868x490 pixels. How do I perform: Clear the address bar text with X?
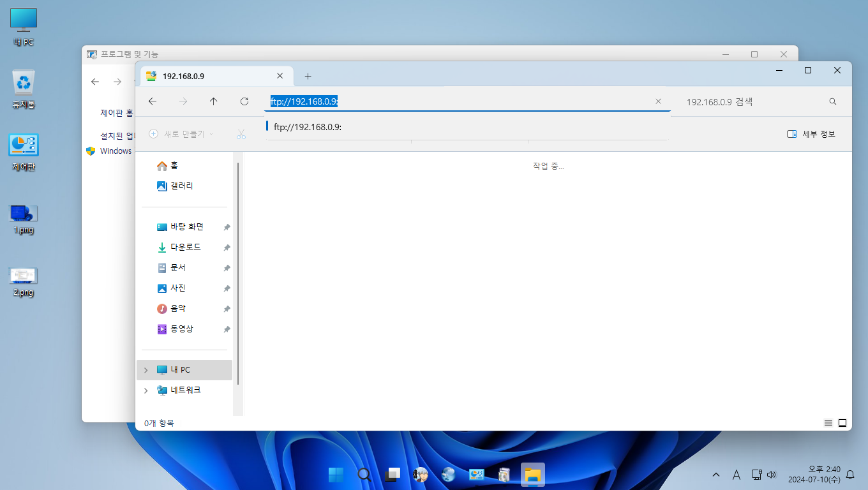click(x=659, y=101)
